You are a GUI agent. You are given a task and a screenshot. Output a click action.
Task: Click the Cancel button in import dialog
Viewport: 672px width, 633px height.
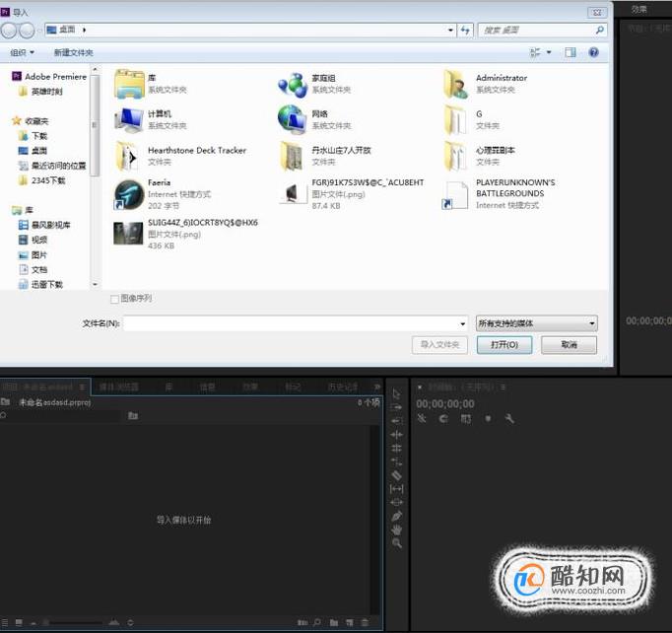(x=569, y=344)
